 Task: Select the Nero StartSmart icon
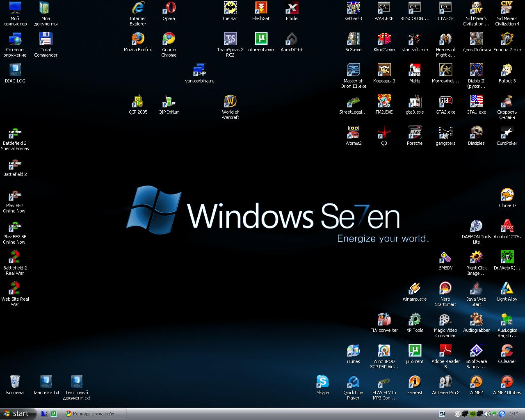[x=445, y=288]
